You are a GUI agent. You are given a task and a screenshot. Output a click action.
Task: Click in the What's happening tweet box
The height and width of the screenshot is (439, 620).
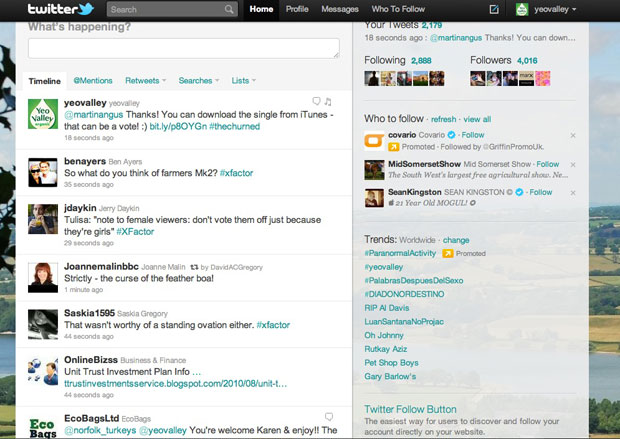[184, 48]
